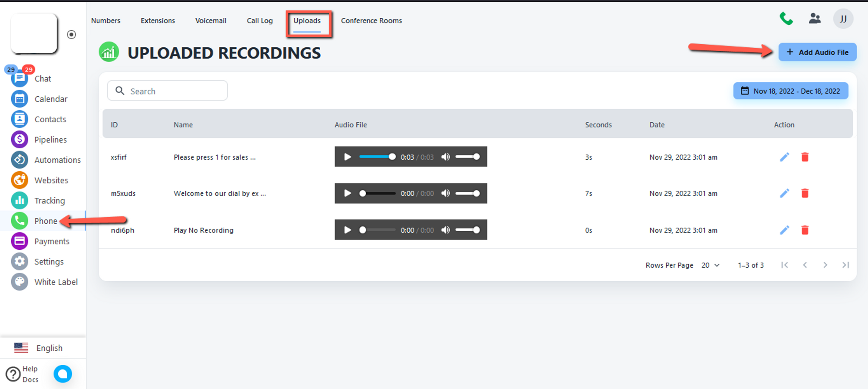Open the team users icon in header
This screenshot has height=389, width=868.
pyautogui.click(x=815, y=19)
